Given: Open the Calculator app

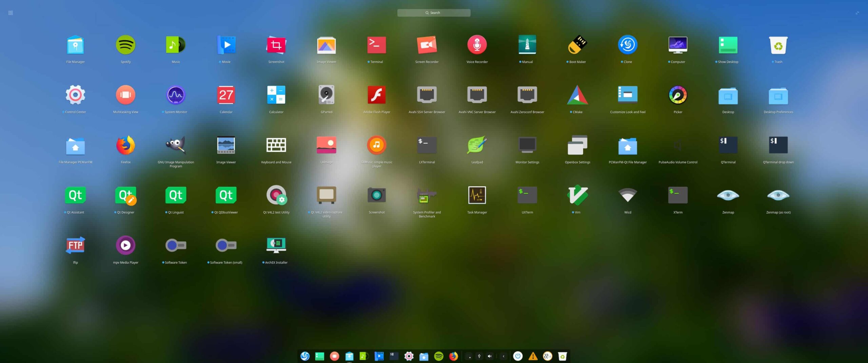Looking at the screenshot, I should point(276,95).
